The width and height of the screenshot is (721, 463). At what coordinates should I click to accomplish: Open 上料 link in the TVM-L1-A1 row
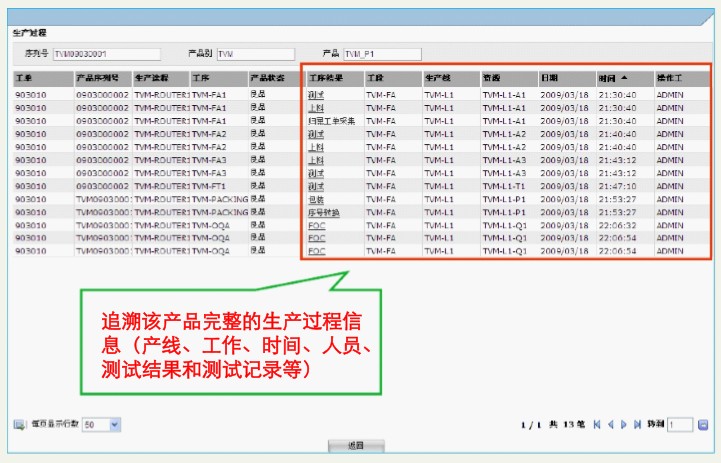click(x=316, y=108)
